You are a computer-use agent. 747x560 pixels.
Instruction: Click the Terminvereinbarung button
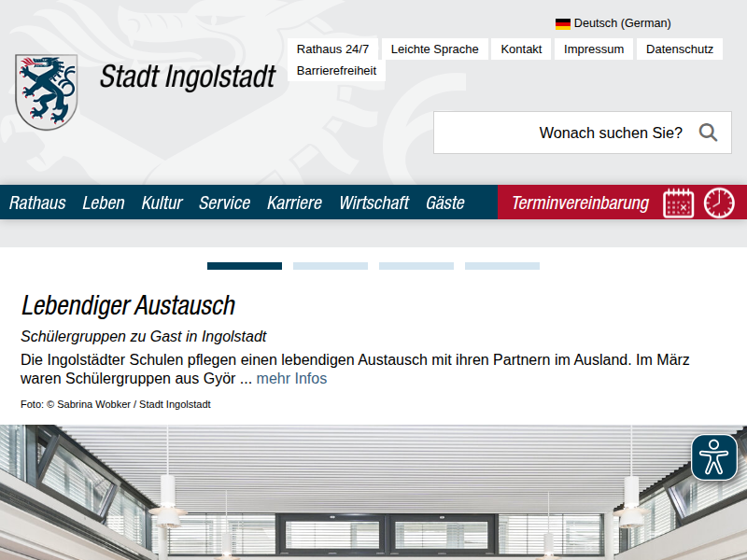(x=580, y=203)
